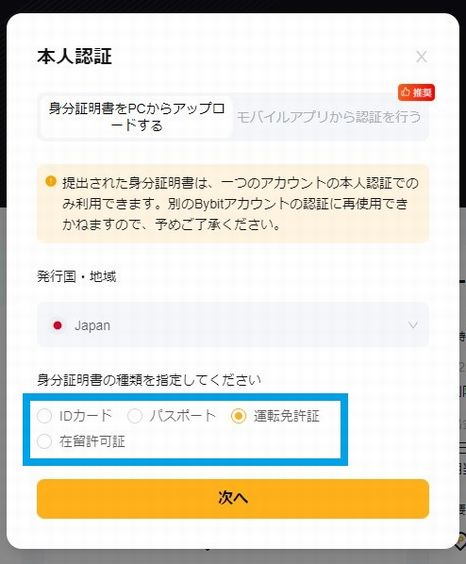Click the 運転免許証 label text
Image resolution: width=466 pixels, height=564 pixels.
pos(287,416)
